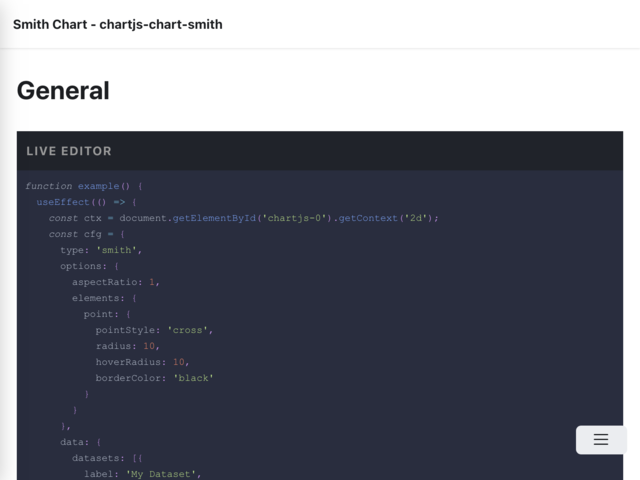Click the LIVE EDITOR header bar
The height and width of the screenshot is (480, 640).
click(x=320, y=151)
